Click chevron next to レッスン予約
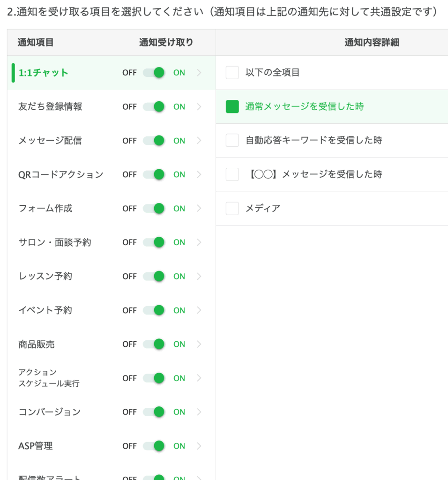 [x=199, y=276]
